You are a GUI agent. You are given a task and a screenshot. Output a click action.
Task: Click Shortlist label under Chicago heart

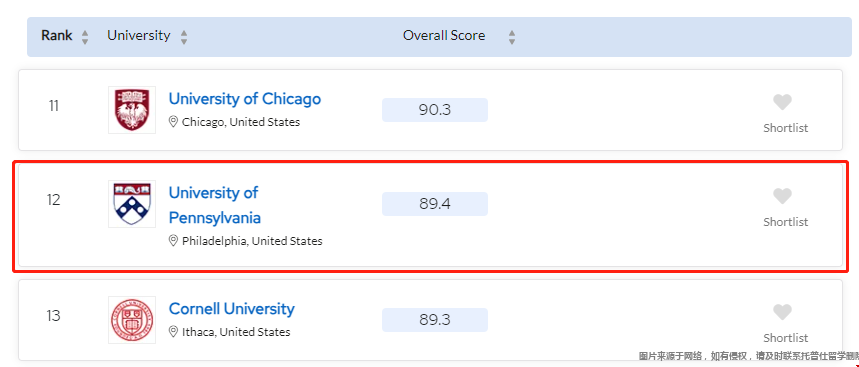point(786,128)
